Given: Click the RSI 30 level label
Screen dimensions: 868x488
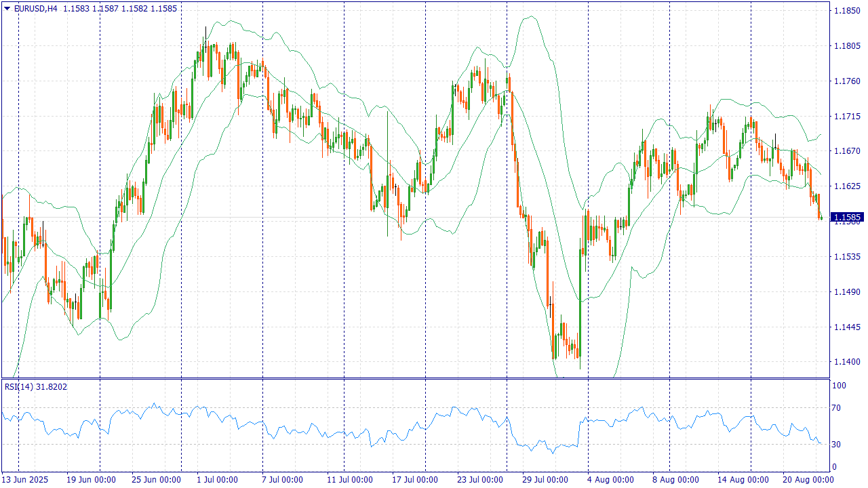Looking at the screenshot, I should [837, 445].
